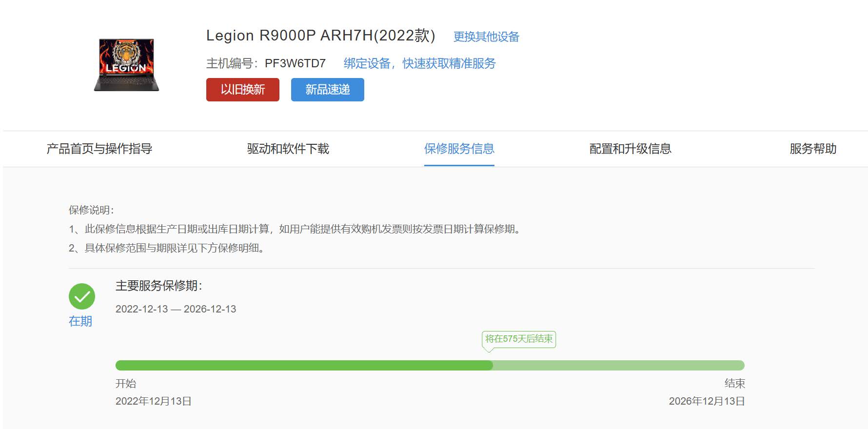Switch to 产品首页与操作指导 tab
Screen dimensions: 868x429
click(99, 149)
